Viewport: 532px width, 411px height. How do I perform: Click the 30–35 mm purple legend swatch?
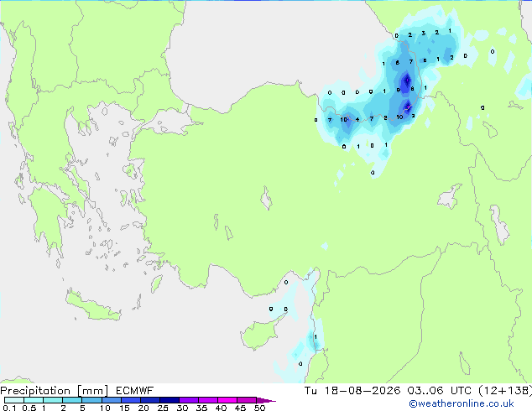click(x=188, y=400)
